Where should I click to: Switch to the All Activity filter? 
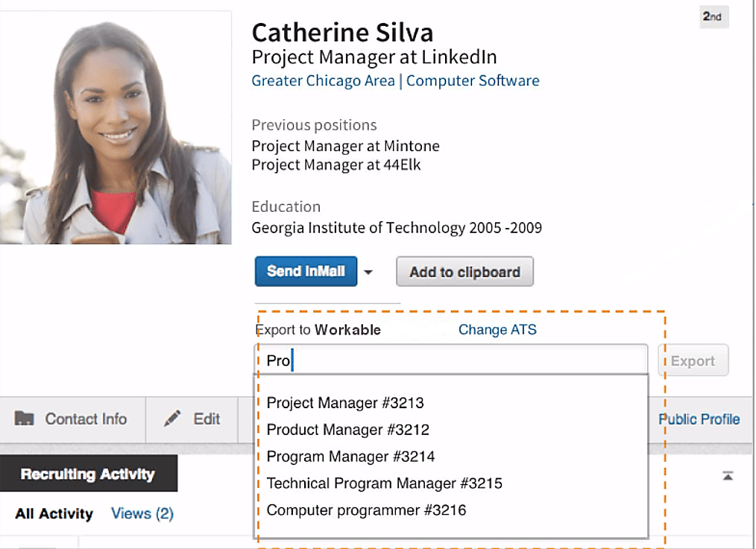[54, 513]
